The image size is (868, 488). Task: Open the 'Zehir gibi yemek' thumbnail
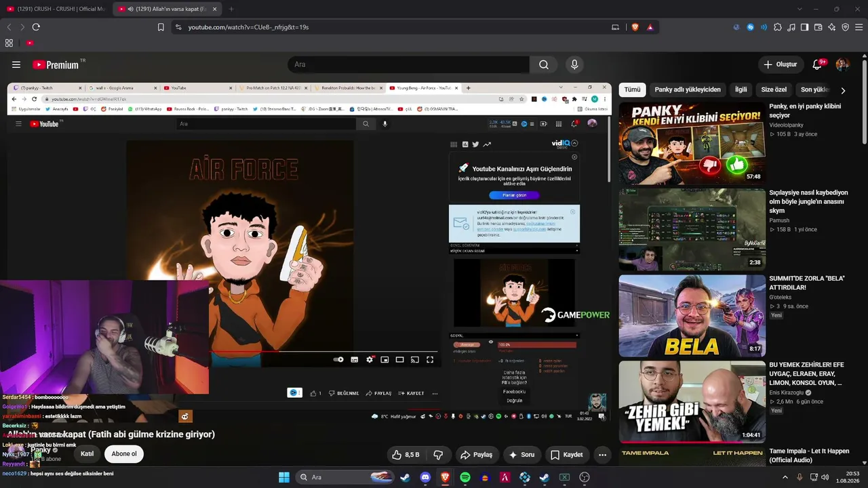(x=692, y=401)
